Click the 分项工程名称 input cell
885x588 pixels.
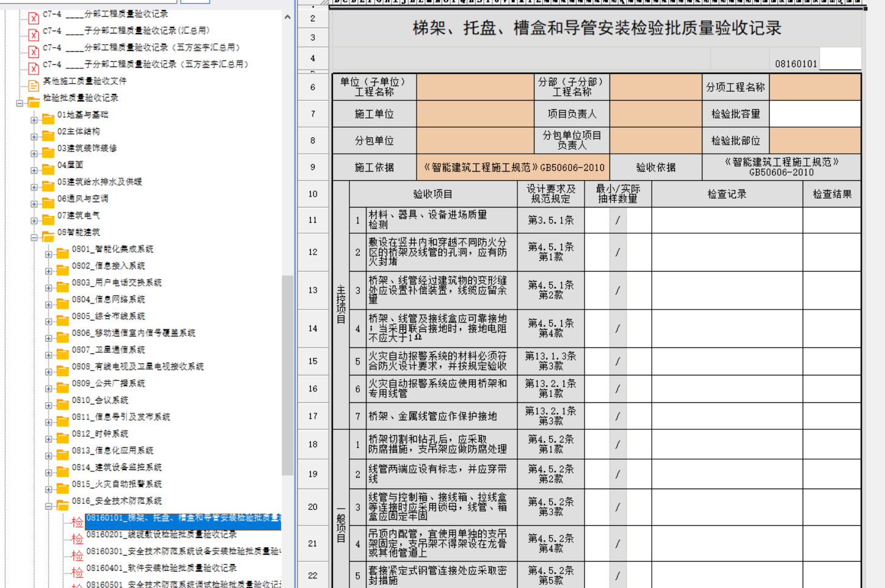pyautogui.click(x=815, y=87)
